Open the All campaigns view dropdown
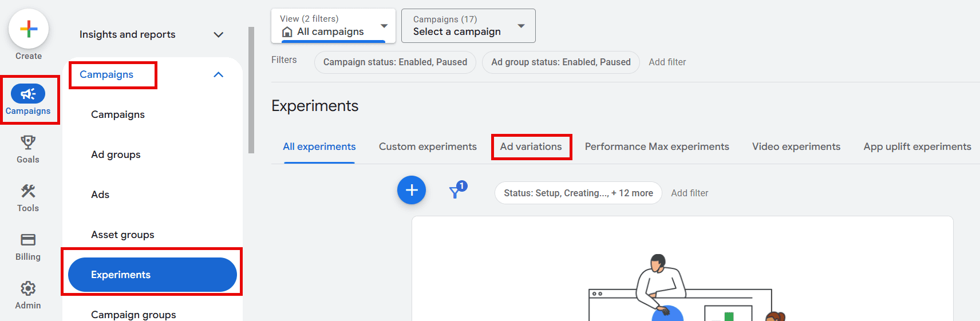The height and width of the screenshot is (321, 980). pos(334,26)
